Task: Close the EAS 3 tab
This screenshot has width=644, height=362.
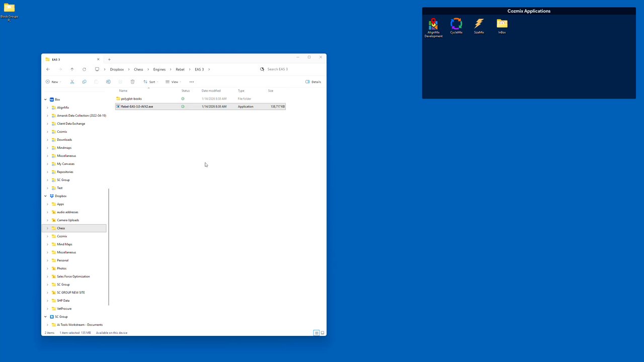Action: tap(98, 59)
